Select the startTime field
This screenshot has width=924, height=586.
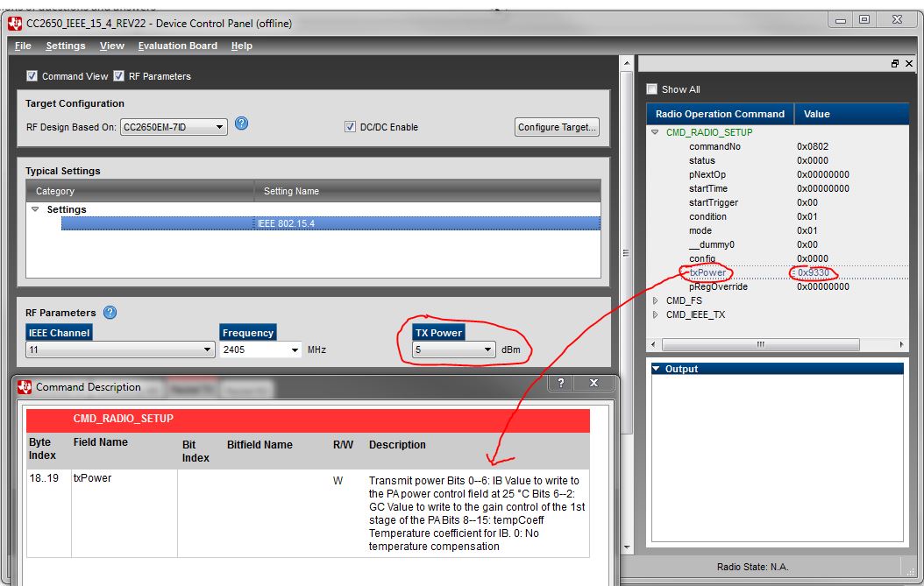click(x=708, y=188)
